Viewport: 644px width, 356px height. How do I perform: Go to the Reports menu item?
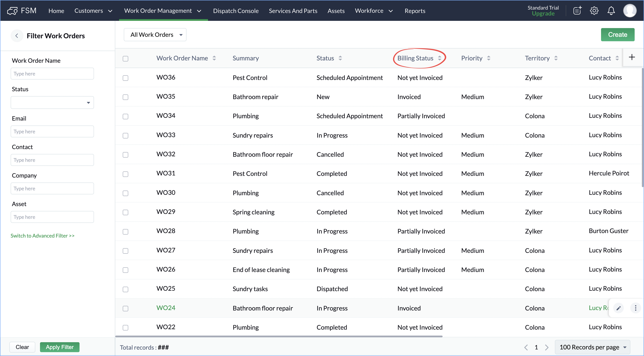point(415,11)
